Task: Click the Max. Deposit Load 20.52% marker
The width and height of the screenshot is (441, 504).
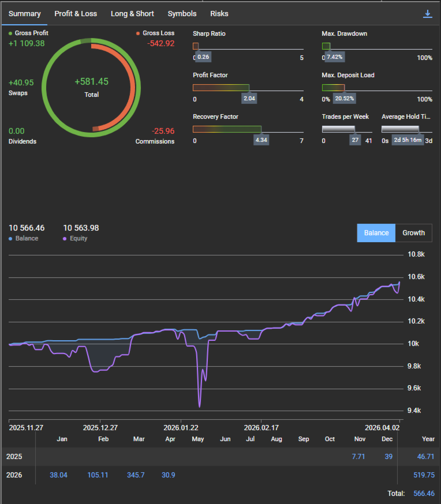Action: click(344, 99)
